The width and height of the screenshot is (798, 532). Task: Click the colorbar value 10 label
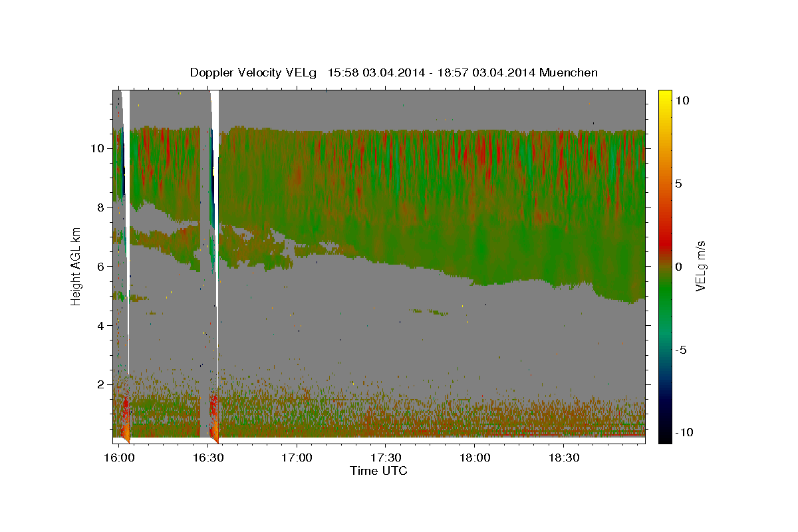pos(682,100)
